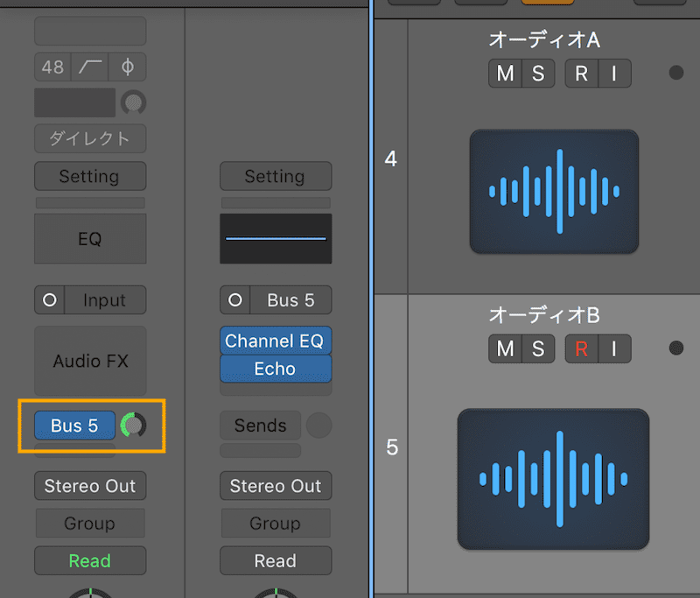Click Group slot on Bus strip

pos(276,523)
